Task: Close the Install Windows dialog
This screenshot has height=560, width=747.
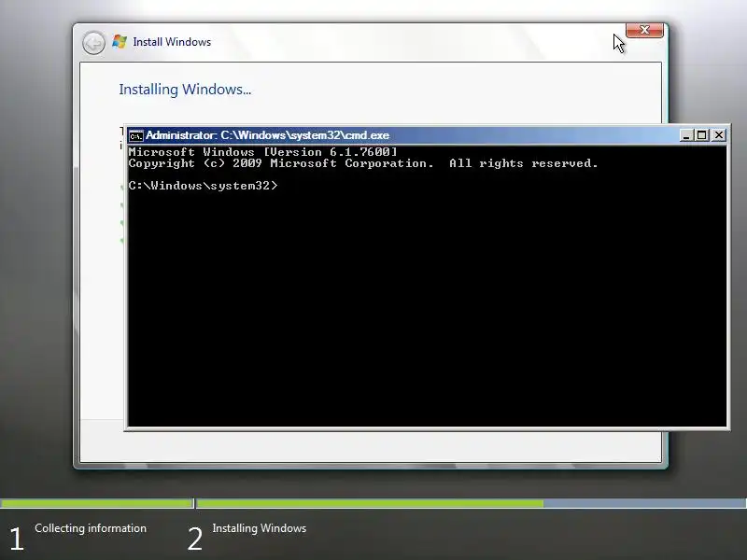Action: (x=644, y=30)
